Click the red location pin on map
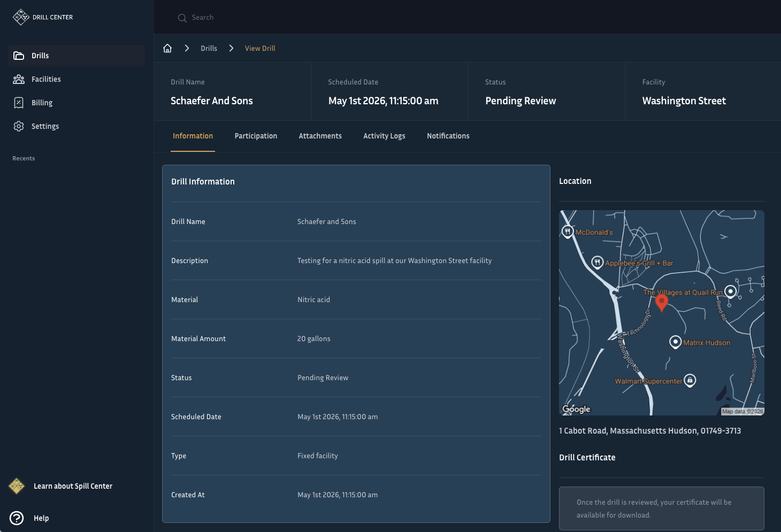The height and width of the screenshot is (532, 781). [662, 302]
